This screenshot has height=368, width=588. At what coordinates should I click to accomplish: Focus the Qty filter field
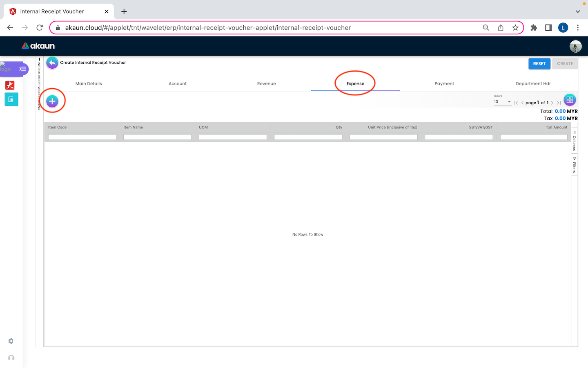[308, 137]
